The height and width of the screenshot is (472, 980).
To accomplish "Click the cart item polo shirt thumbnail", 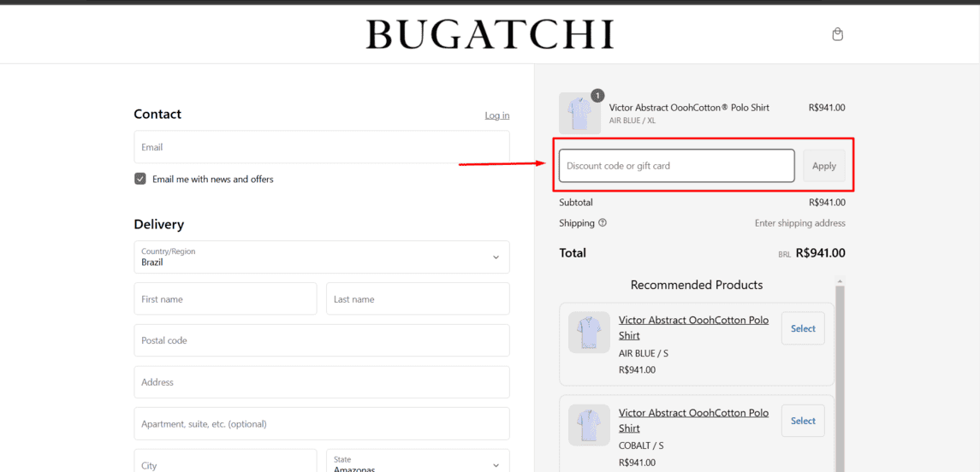I will click(x=580, y=114).
